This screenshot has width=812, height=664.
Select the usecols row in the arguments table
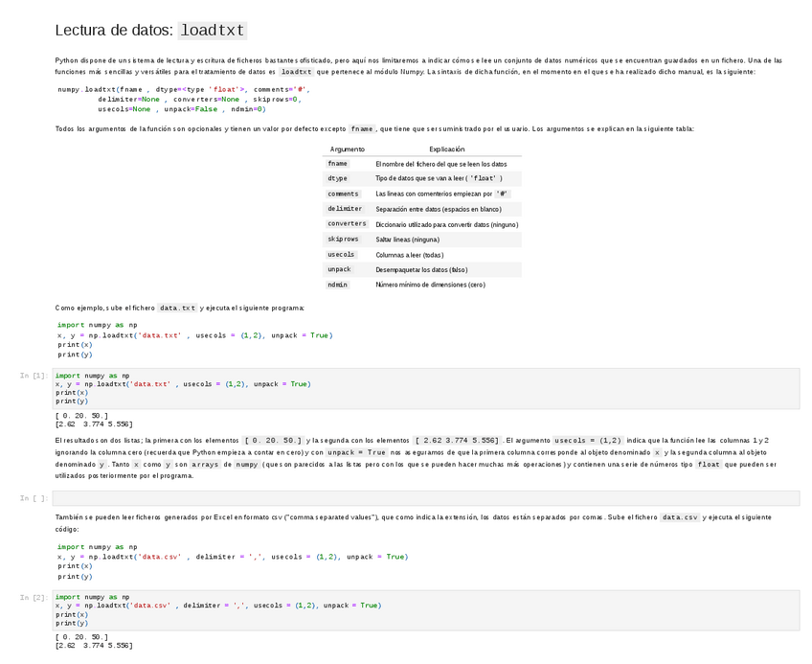click(x=421, y=254)
